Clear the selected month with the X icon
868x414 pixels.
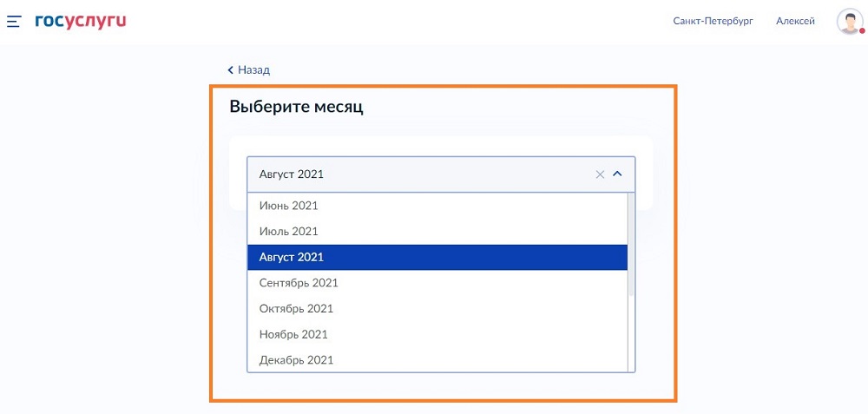pyautogui.click(x=600, y=174)
